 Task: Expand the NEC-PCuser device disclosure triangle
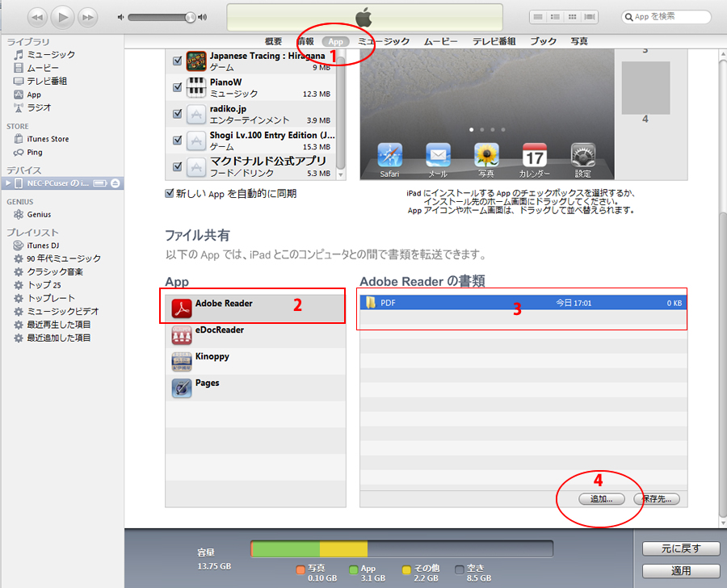pos(8,183)
